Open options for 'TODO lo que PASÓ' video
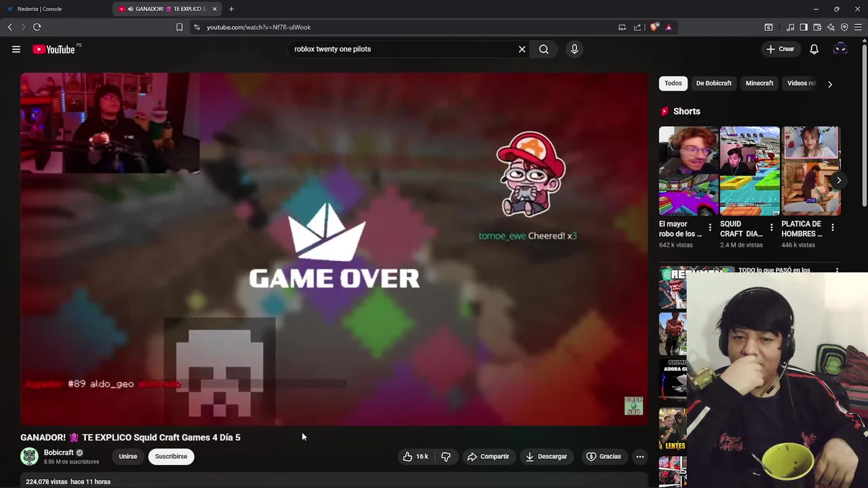This screenshot has width=868, height=488. [x=837, y=270]
